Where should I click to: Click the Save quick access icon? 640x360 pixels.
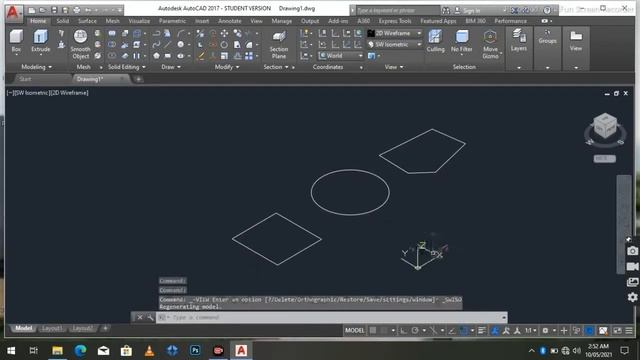[x=54, y=10]
